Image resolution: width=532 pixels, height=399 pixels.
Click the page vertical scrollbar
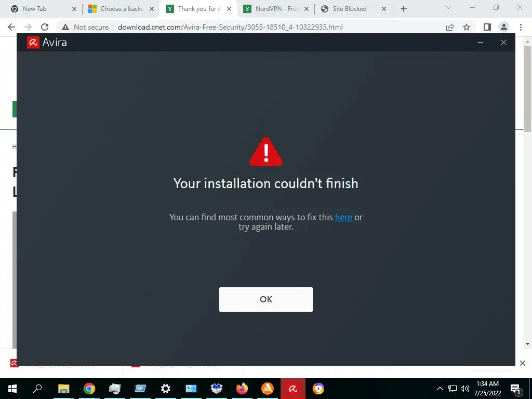pos(527,89)
